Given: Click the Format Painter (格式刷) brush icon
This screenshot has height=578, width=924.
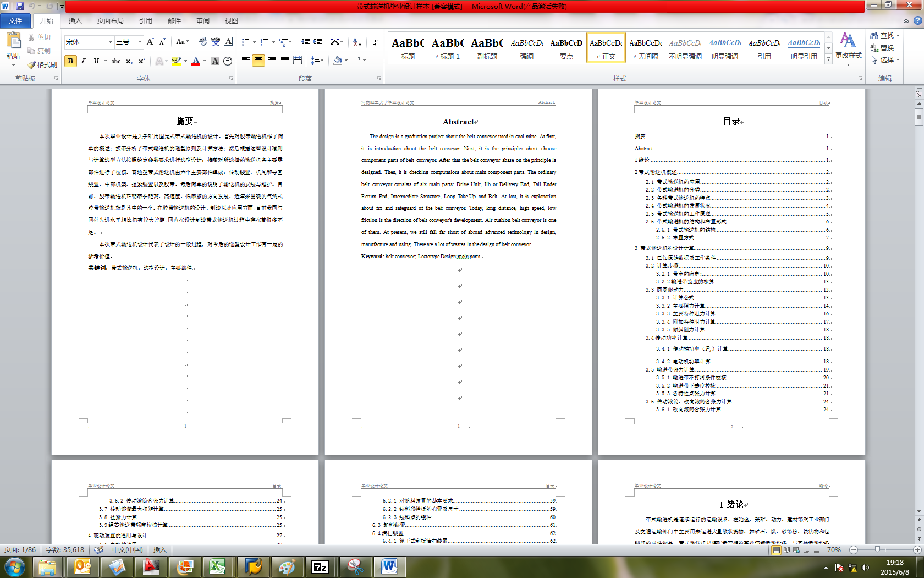Looking at the screenshot, I should [31, 65].
